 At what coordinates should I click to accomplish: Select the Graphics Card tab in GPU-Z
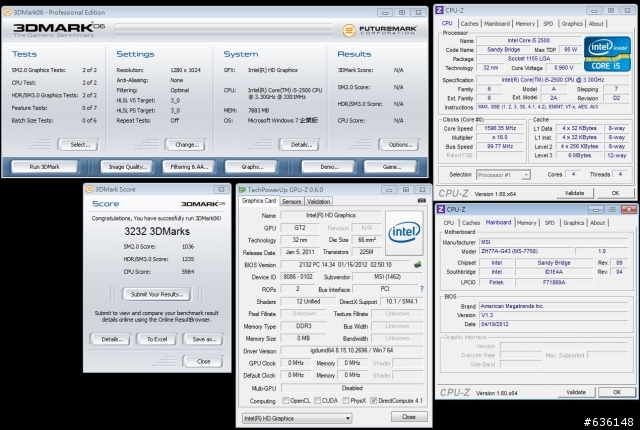point(259,201)
